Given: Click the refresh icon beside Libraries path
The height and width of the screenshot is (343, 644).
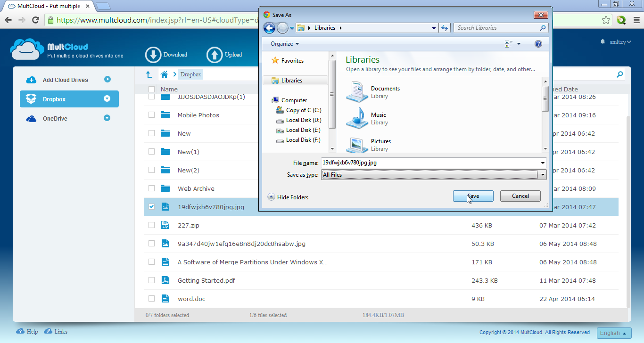Looking at the screenshot, I should pyautogui.click(x=444, y=28).
